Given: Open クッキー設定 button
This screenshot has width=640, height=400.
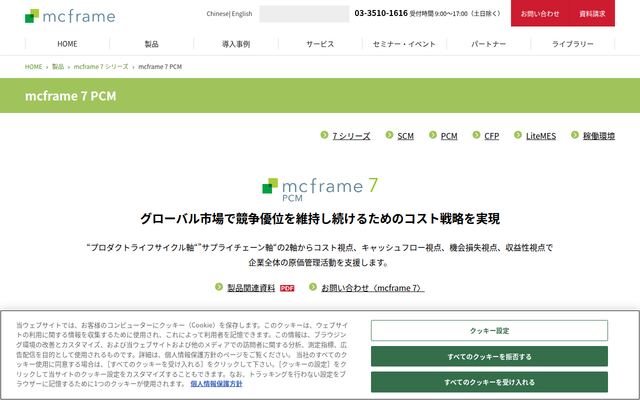Looking at the screenshot, I should 489,331.
